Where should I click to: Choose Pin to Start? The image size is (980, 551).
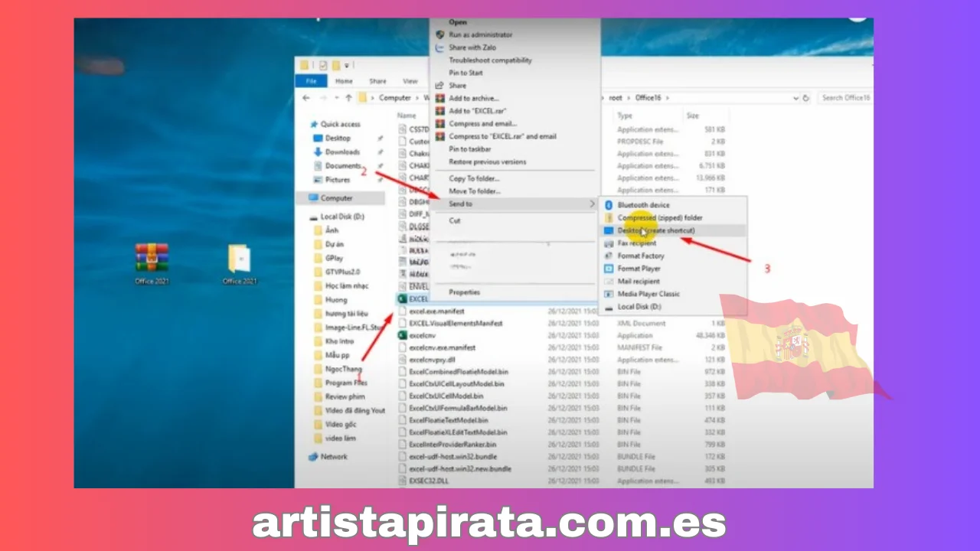tap(465, 73)
